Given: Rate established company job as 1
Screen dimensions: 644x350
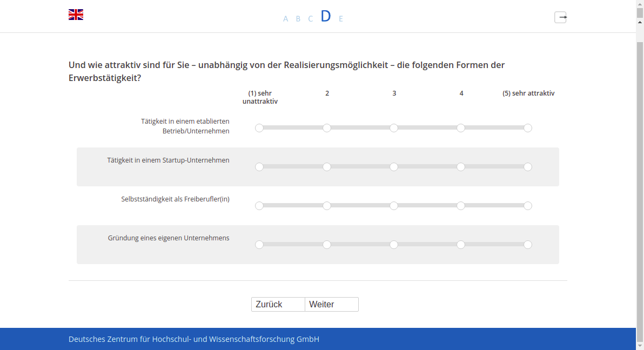Looking at the screenshot, I should tap(259, 128).
